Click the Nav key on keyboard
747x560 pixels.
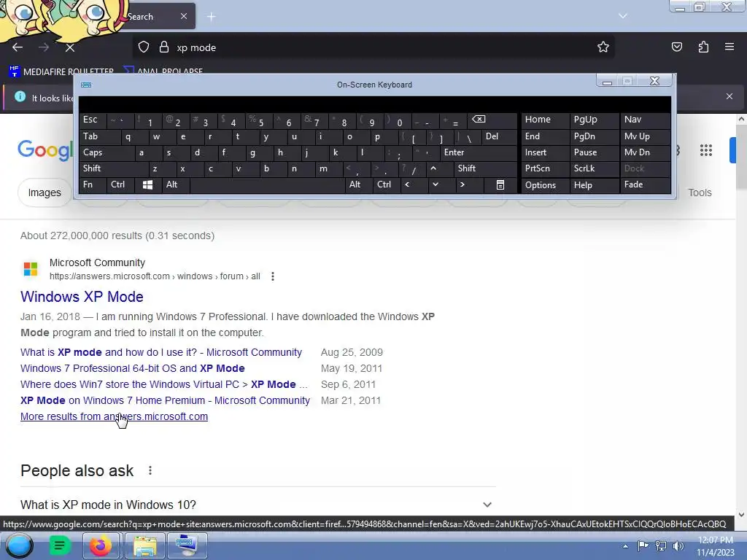click(645, 120)
